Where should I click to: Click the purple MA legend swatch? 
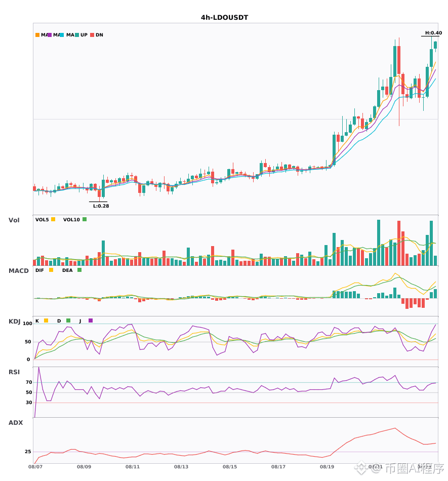(x=50, y=35)
